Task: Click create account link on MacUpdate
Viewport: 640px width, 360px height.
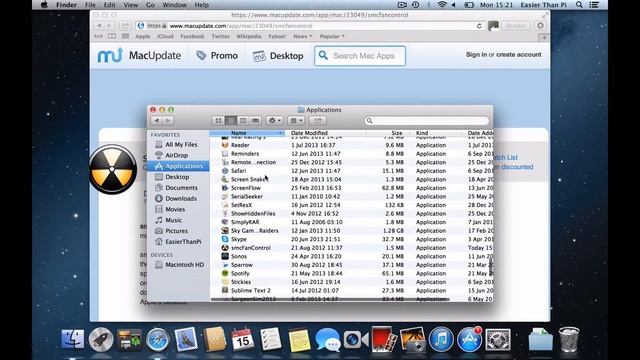Action: point(519,54)
